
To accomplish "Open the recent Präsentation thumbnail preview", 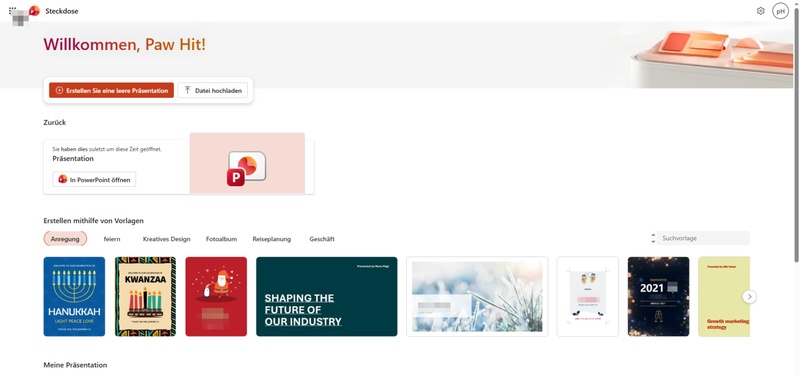I will [247, 163].
